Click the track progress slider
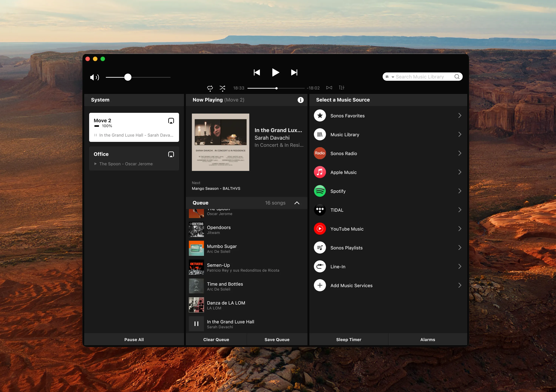Screen dimensions: 556x392 click(x=276, y=88)
